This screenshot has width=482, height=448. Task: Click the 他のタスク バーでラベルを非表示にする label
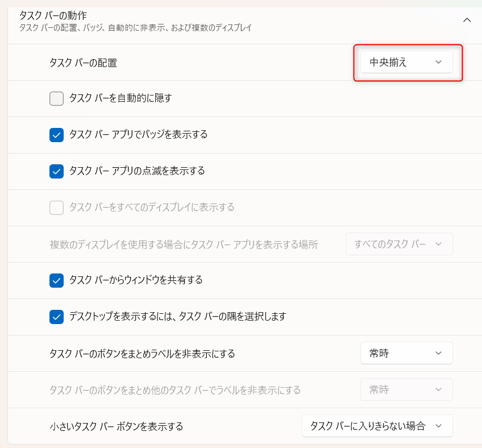(175, 390)
